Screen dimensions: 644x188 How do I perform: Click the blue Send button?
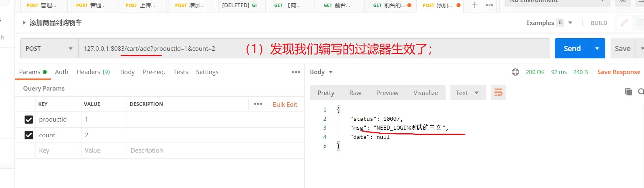[572, 49]
